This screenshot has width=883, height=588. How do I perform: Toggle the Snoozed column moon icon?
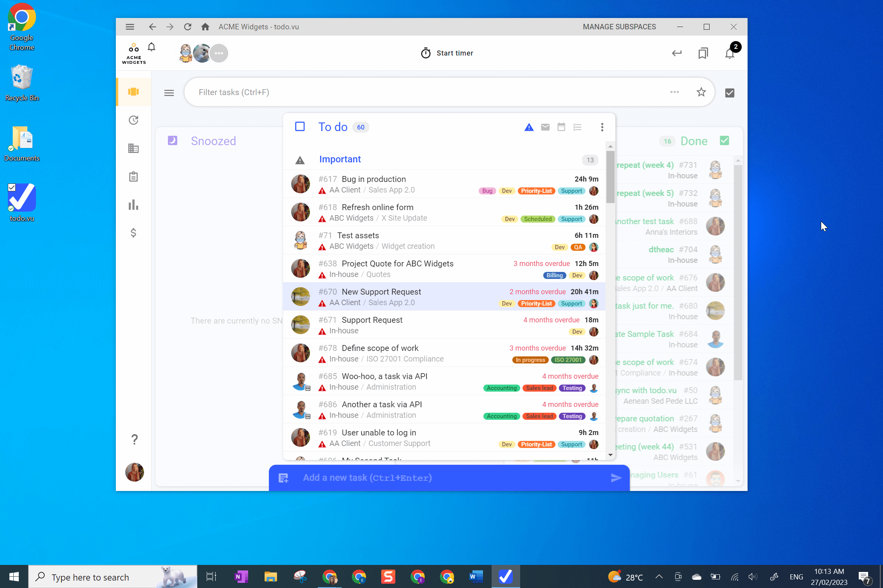coord(173,140)
